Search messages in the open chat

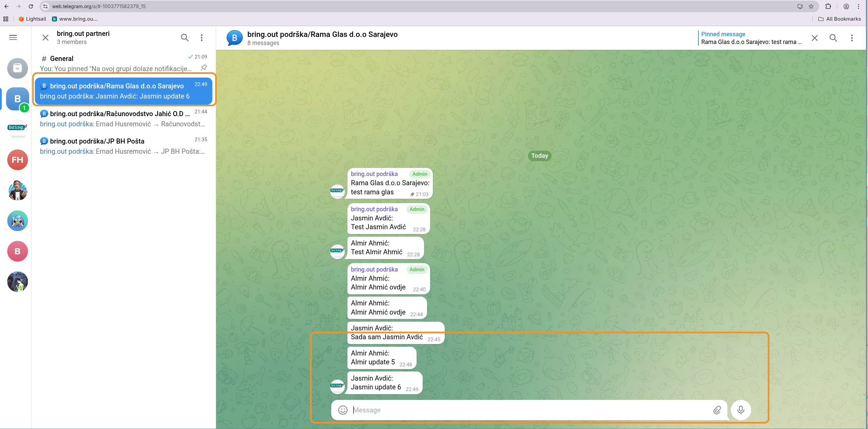point(833,38)
